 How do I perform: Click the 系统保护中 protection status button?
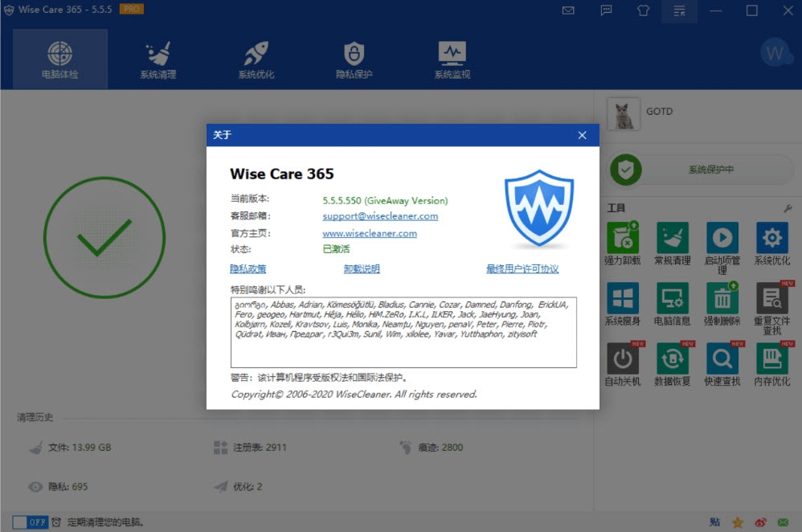point(702,170)
